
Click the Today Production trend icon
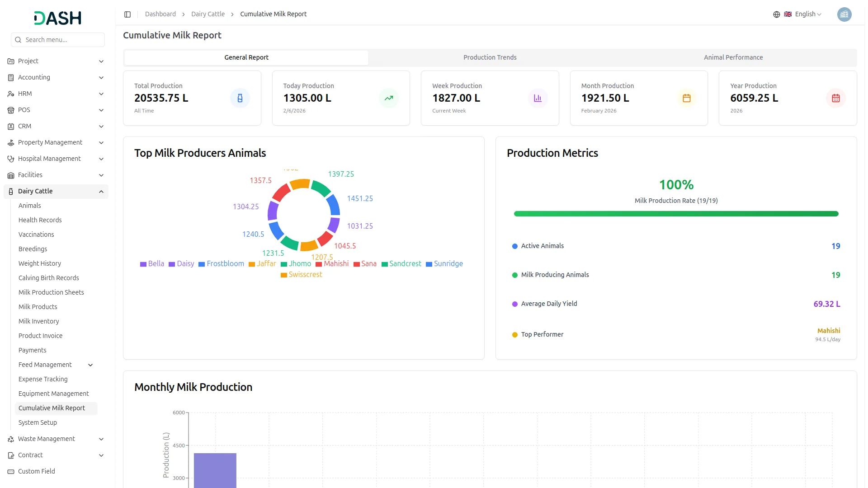tap(389, 98)
